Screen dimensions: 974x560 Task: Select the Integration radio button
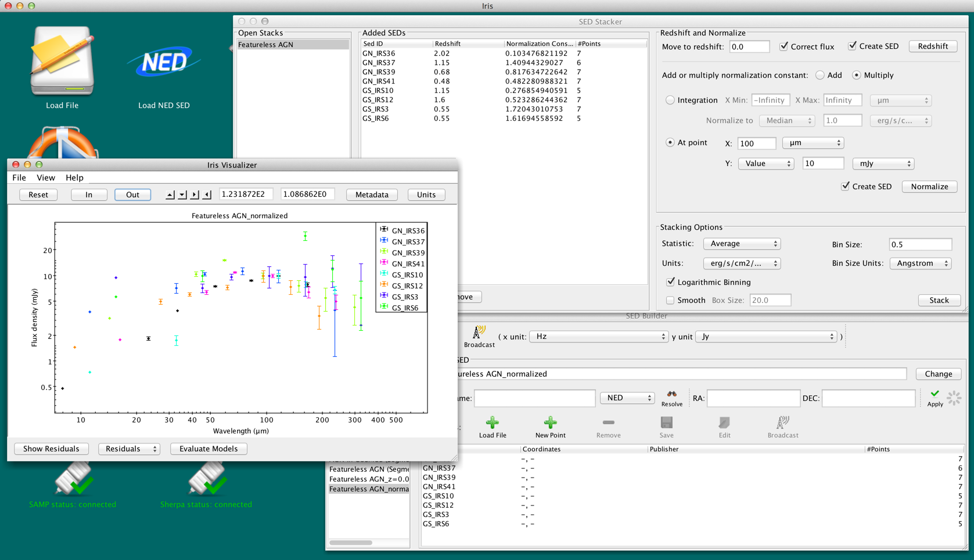pyautogui.click(x=670, y=100)
